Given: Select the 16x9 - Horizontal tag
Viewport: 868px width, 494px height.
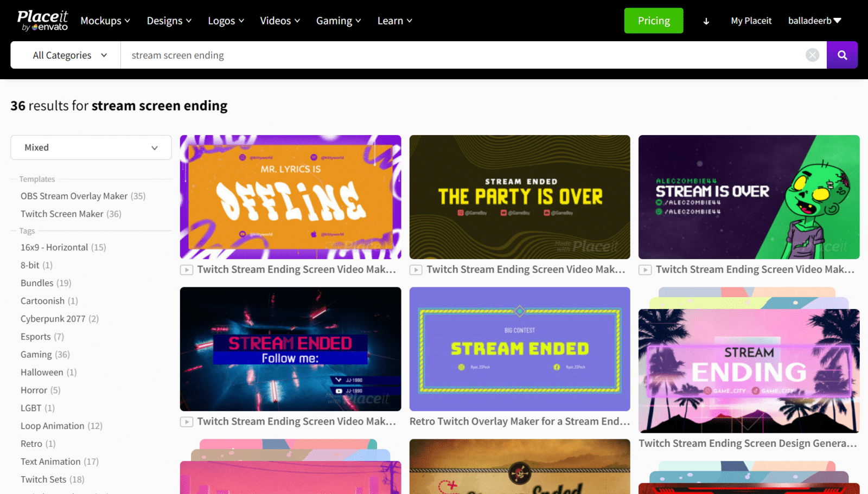Looking at the screenshot, I should [63, 247].
